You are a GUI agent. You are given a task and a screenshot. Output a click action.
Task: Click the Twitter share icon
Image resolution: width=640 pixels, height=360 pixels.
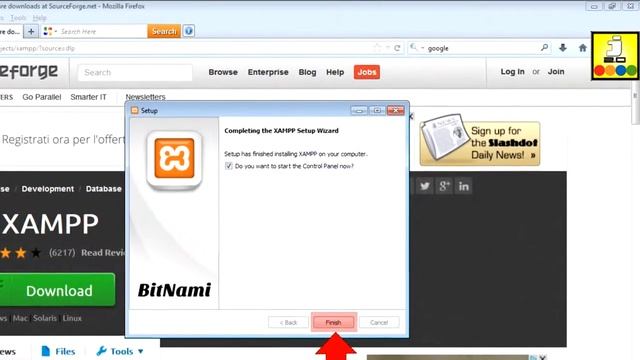[x=424, y=186]
